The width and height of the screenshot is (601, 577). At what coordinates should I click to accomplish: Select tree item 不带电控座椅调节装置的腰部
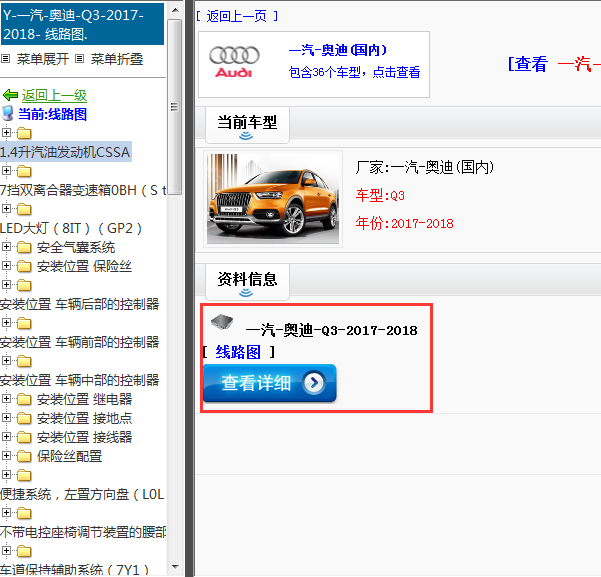coord(83,532)
